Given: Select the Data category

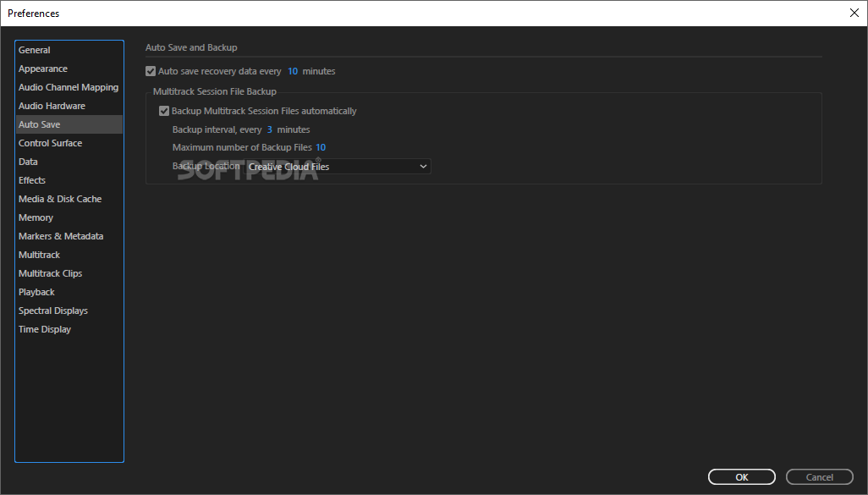Looking at the screenshot, I should [x=69, y=162].
